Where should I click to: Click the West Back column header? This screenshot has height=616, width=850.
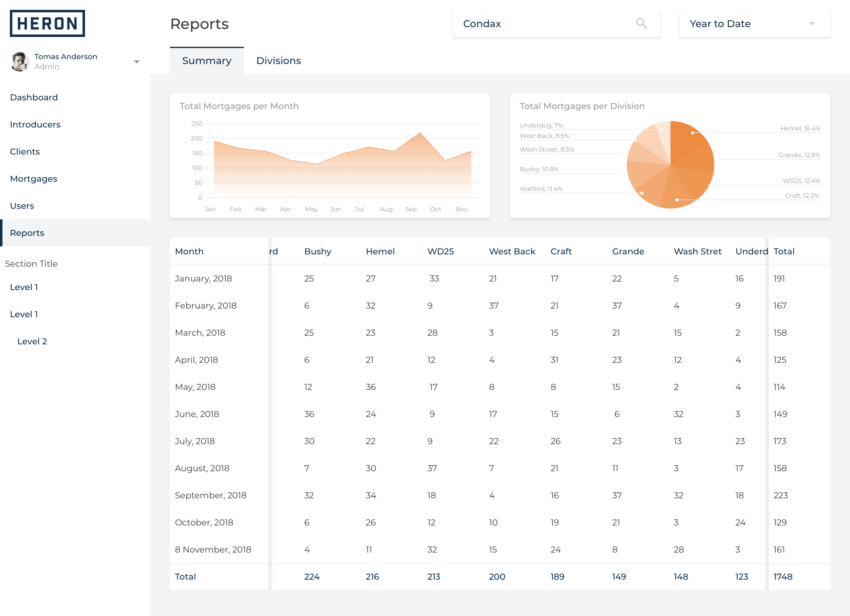click(512, 251)
